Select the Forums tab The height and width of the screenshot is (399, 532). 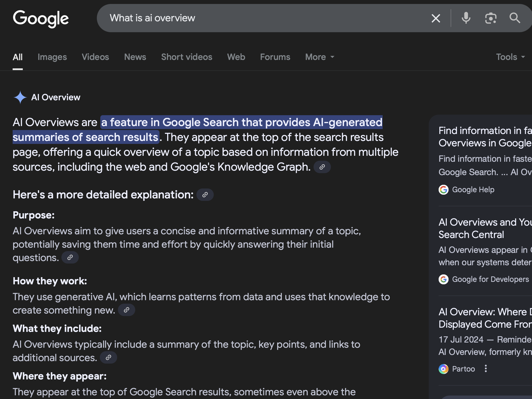275,57
